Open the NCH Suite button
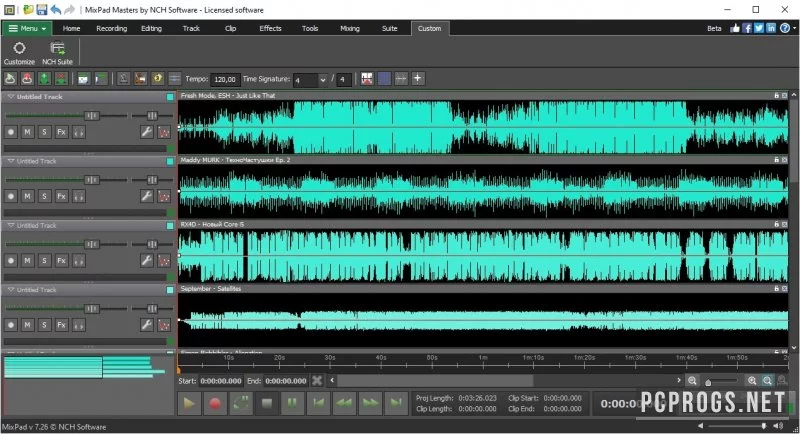The image size is (800, 434). tap(57, 53)
